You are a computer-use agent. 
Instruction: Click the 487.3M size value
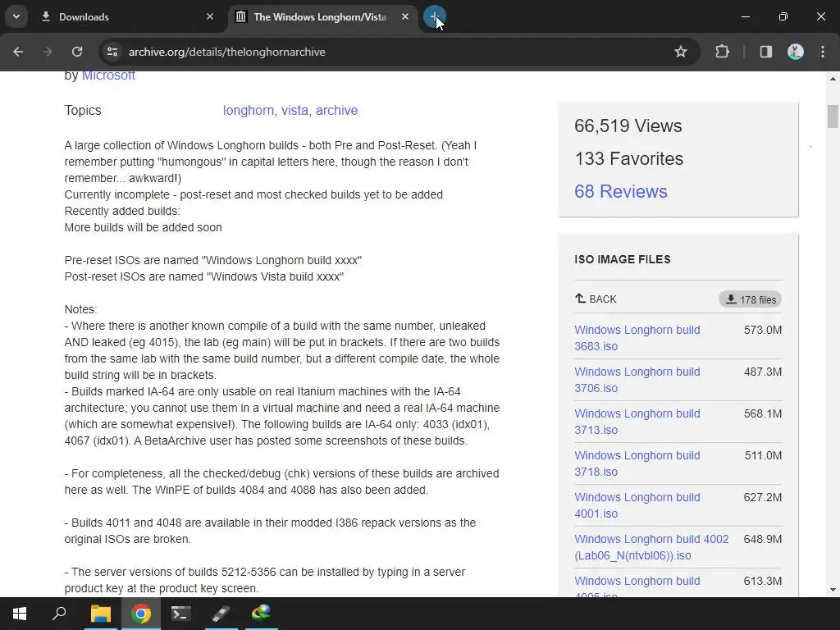[762, 372]
